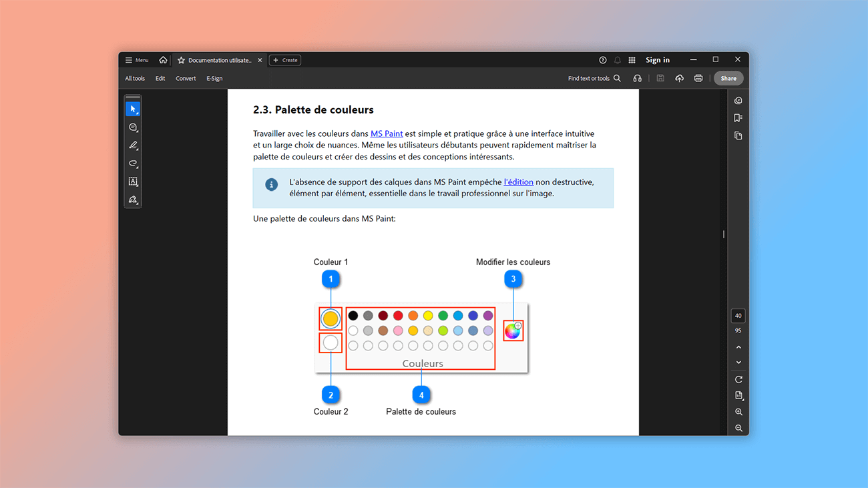
Task: Open the All tools menu
Action: click(135, 78)
